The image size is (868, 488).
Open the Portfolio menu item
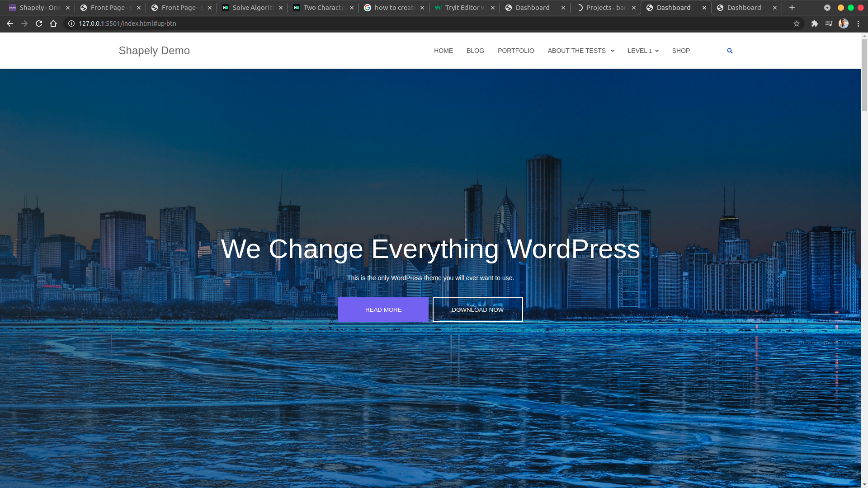(x=516, y=51)
